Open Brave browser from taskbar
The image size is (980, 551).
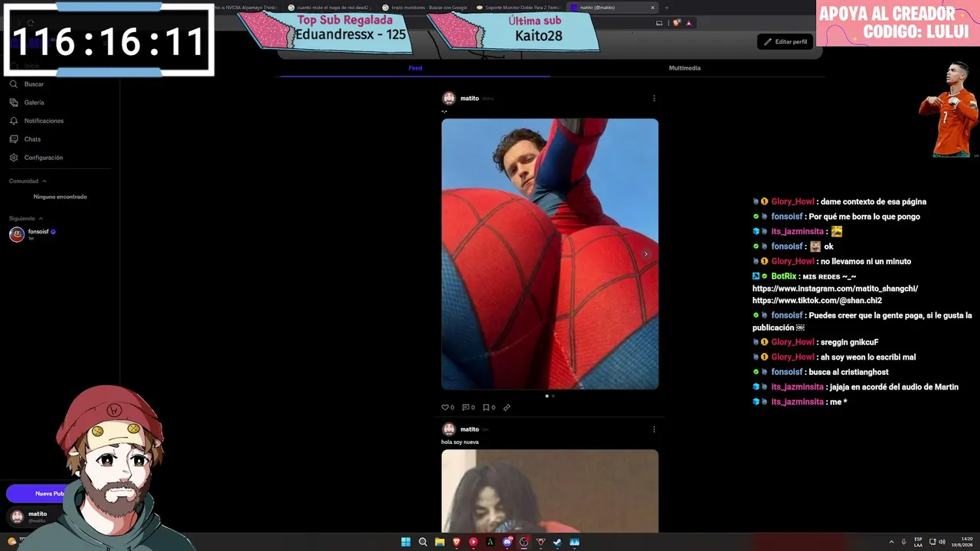pyautogui.click(x=456, y=542)
